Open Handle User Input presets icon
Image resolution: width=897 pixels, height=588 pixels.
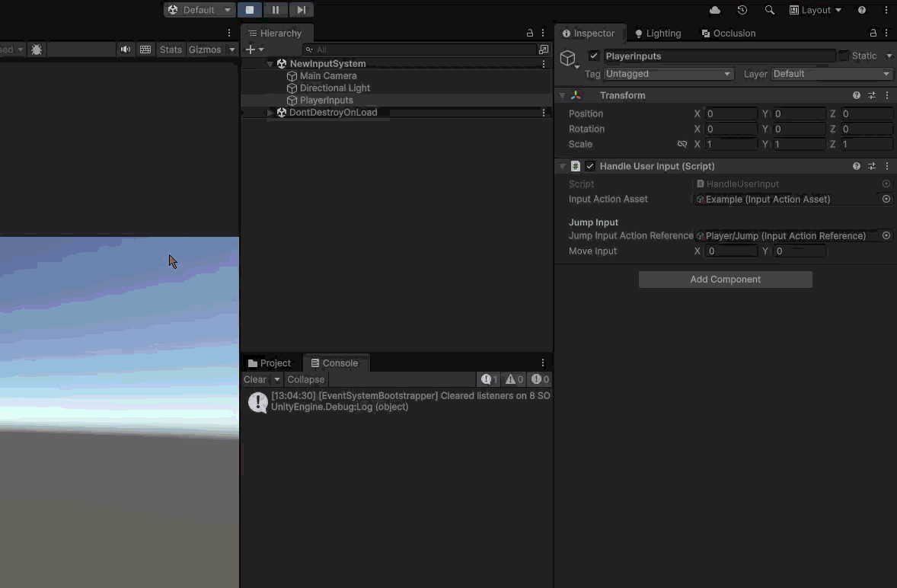pos(872,166)
